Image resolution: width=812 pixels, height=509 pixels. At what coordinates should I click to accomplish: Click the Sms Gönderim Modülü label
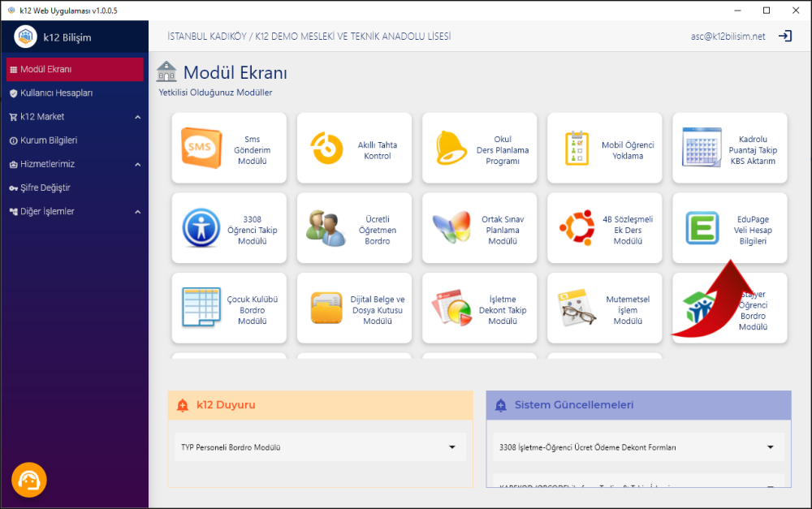click(x=253, y=150)
